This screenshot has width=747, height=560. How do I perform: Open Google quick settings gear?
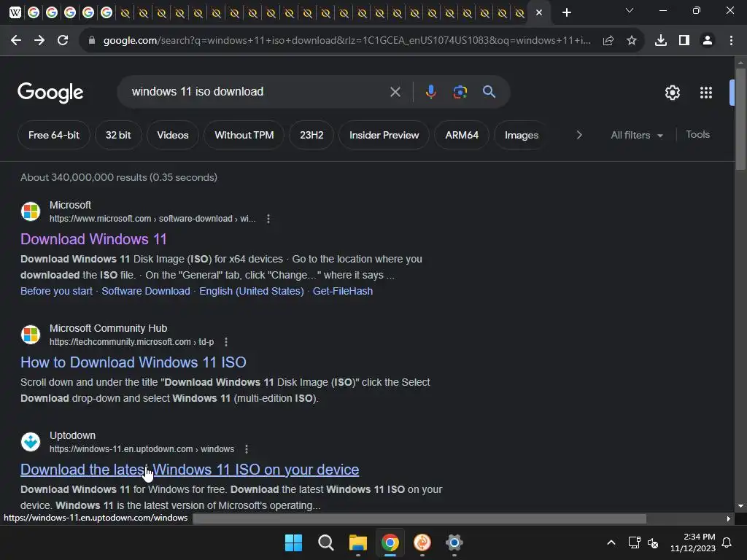pos(672,93)
